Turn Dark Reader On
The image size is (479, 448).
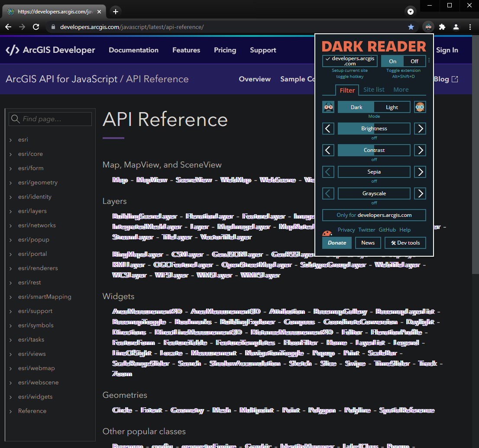392,61
